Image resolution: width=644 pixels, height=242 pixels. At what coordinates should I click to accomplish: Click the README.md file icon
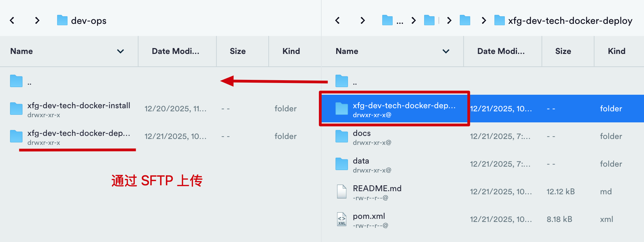tap(342, 192)
